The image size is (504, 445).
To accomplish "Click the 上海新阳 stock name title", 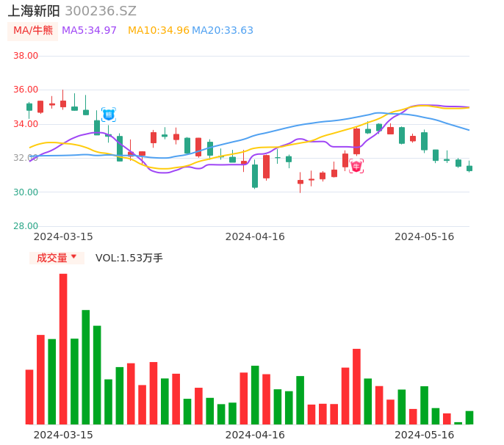I will 34,11.
